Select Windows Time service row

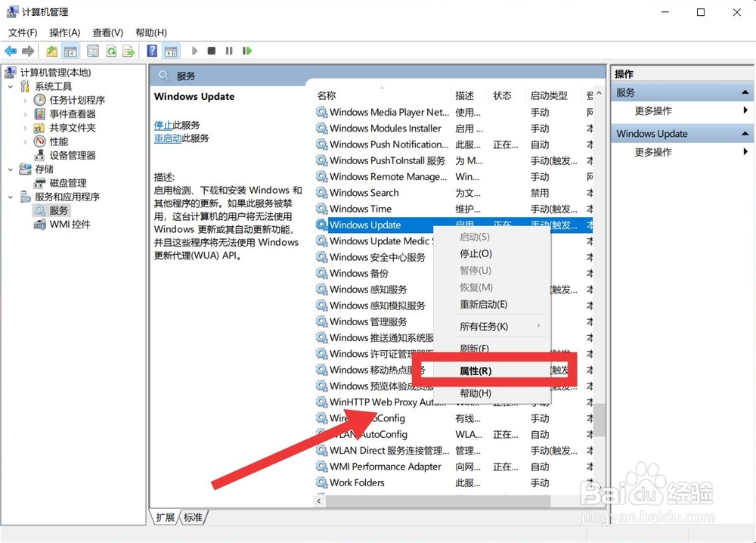454,209
